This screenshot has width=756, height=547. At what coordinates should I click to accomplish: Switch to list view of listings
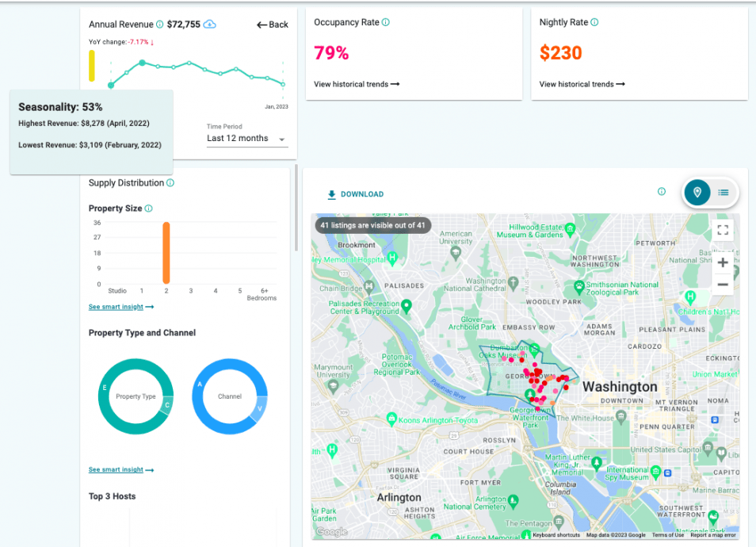[720, 192]
